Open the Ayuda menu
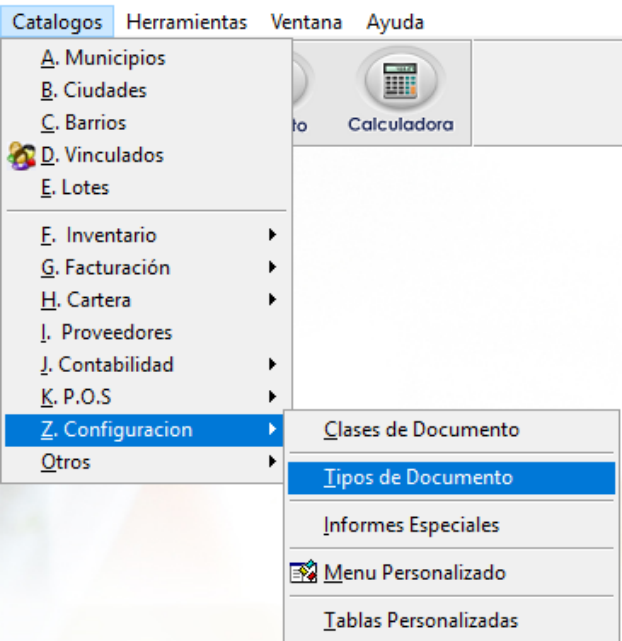The width and height of the screenshot is (622, 641). click(x=395, y=22)
